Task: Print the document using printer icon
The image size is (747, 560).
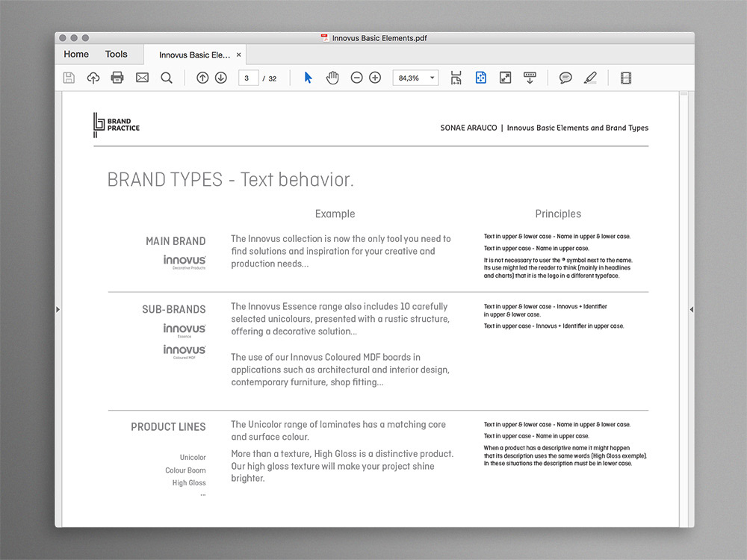Action: (x=117, y=78)
